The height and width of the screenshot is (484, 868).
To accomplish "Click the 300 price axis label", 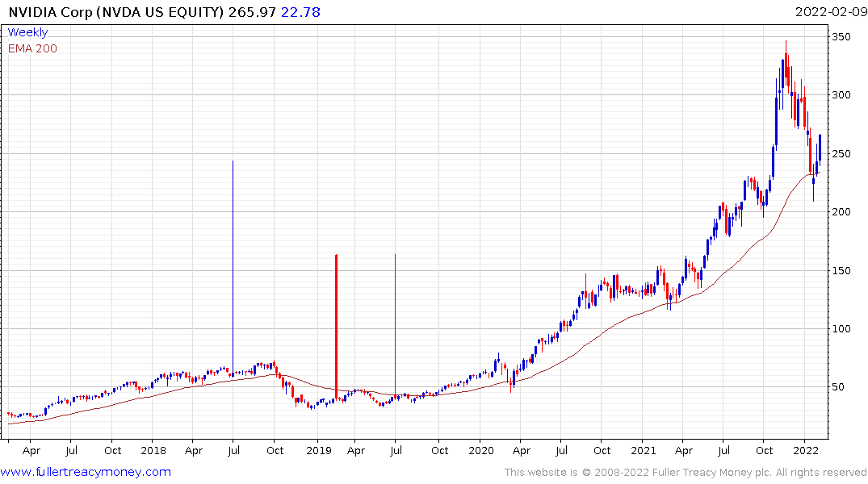I will 841,95.
